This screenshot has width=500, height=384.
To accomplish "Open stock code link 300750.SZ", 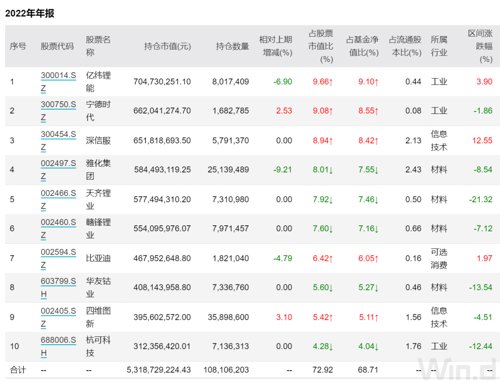I will click(58, 111).
